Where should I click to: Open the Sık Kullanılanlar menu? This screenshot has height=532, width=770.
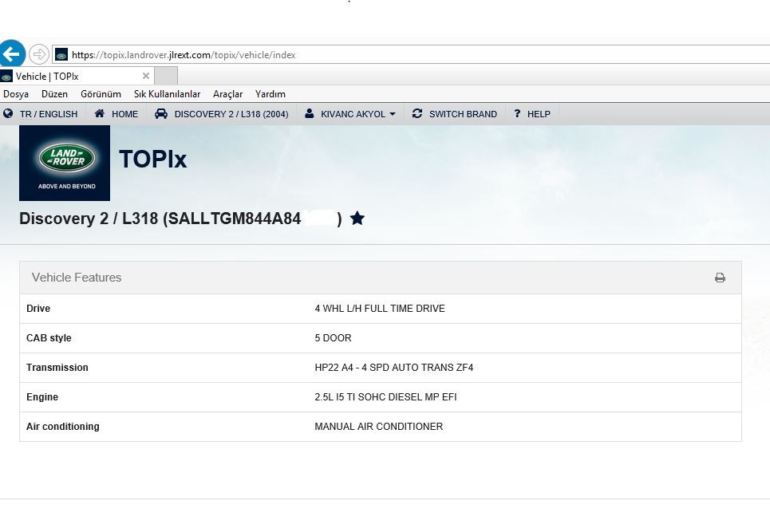tap(167, 94)
